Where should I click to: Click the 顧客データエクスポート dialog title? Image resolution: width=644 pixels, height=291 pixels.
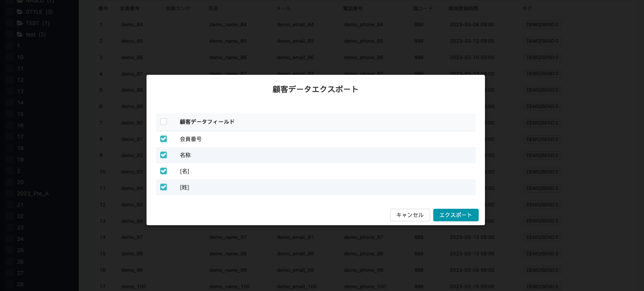[x=315, y=89]
